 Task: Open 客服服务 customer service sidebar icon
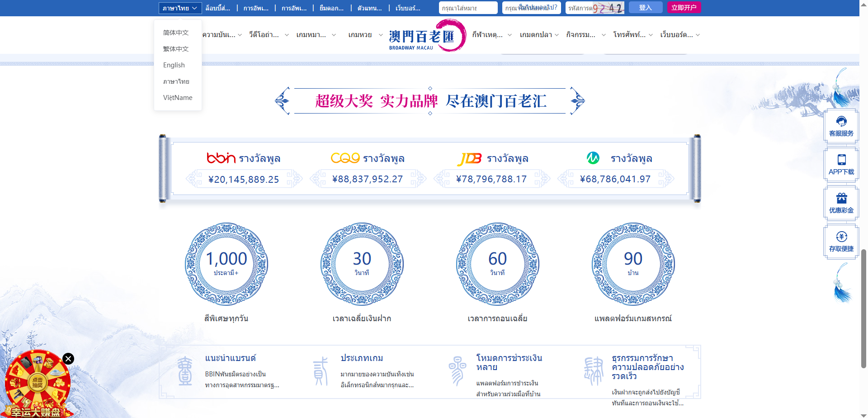(841, 127)
